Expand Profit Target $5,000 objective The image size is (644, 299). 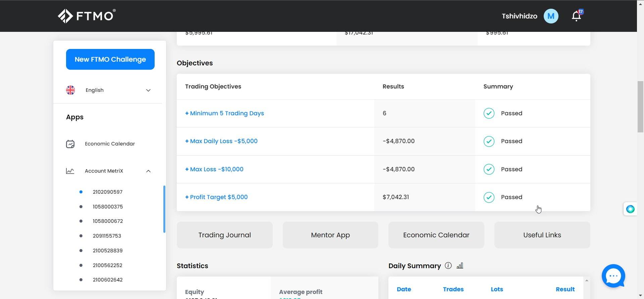pos(216,197)
